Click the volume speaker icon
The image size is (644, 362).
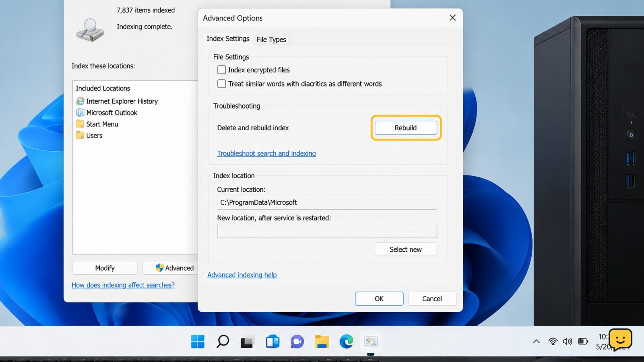pos(568,341)
